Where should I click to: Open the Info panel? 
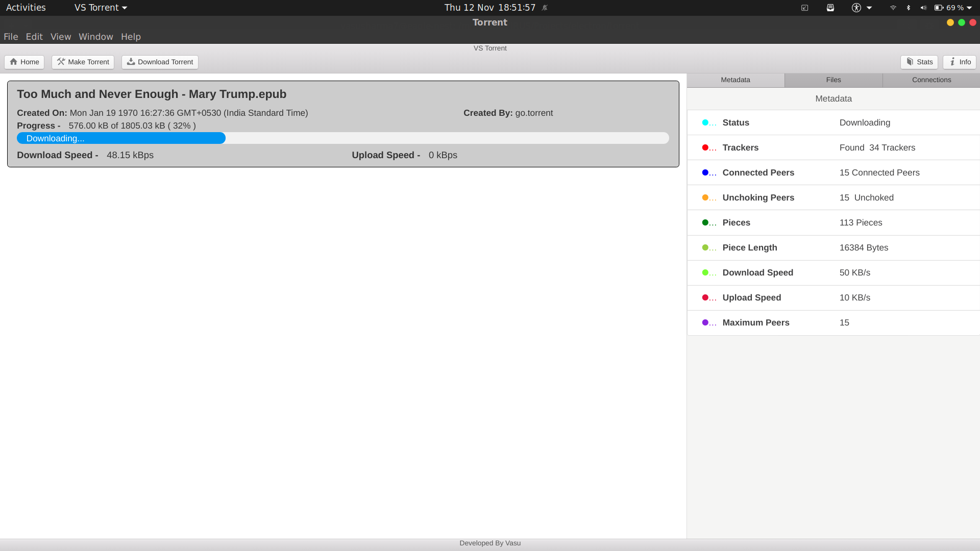pos(959,62)
